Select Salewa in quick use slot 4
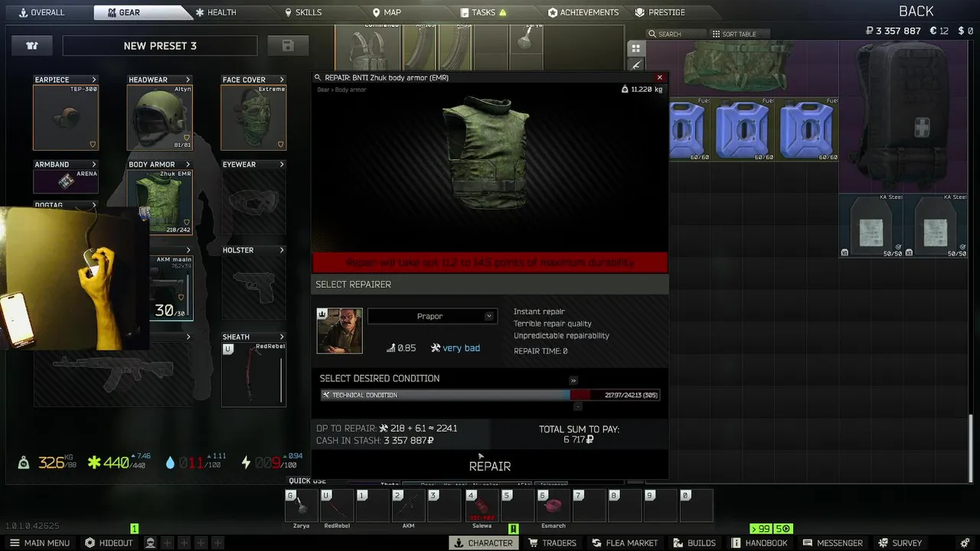Screen dimensions: 980x551 (x=482, y=506)
